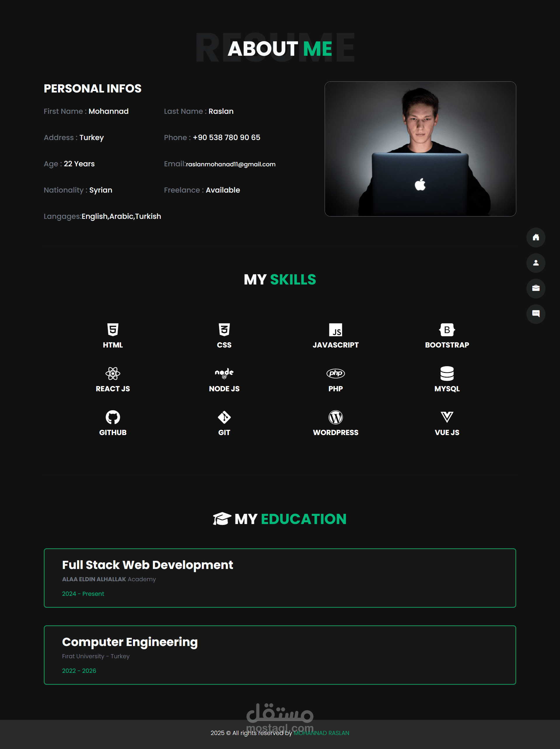Click the Vue JS logo icon

coord(447,417)
